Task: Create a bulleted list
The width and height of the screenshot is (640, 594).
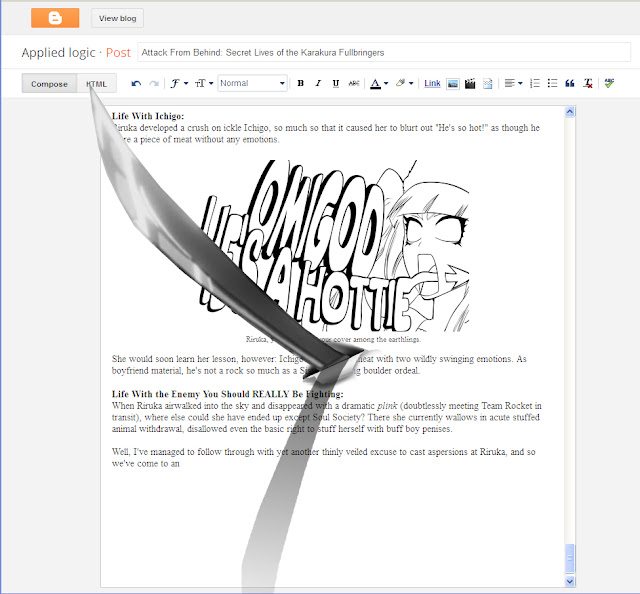Action: point(552,84)
